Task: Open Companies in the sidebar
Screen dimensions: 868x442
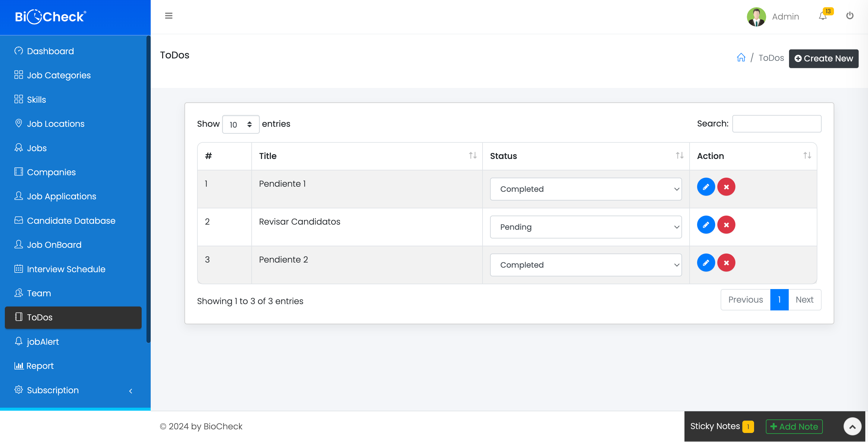Action: tap(73, 172)
